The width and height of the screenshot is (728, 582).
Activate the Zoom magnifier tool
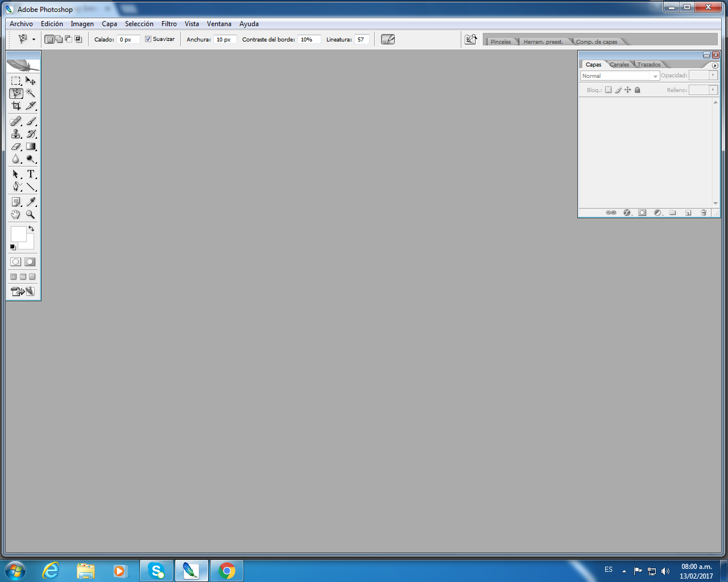31,215
